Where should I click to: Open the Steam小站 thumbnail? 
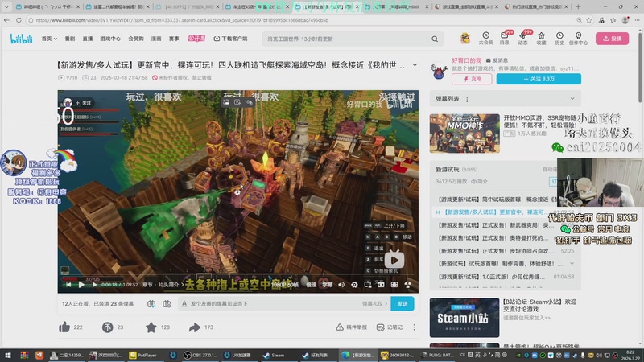464,318
